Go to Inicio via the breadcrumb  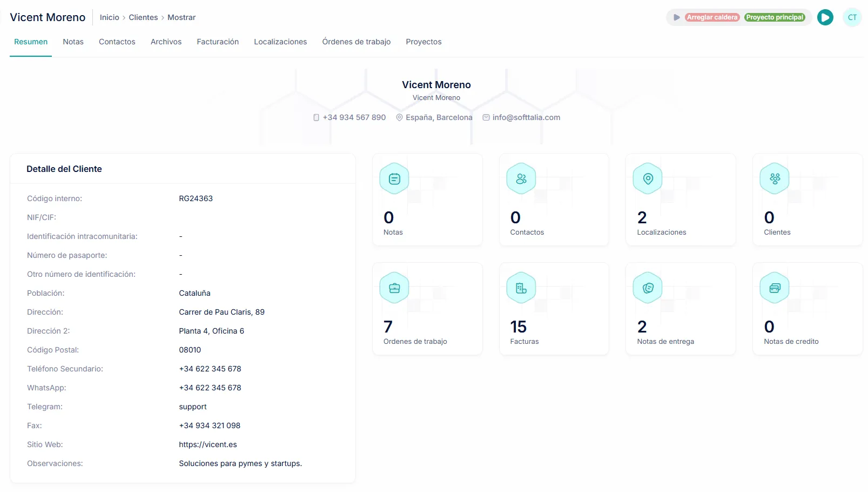(109, 17)
